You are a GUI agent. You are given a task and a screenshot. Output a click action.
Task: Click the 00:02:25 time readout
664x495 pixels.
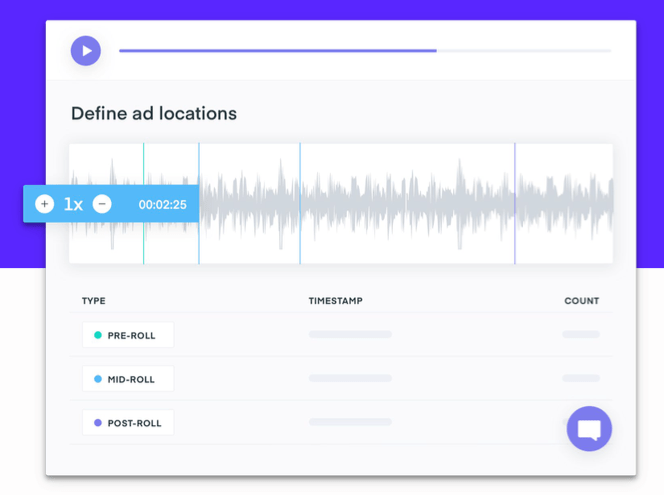pyautogui.click(x=162, y=204)
